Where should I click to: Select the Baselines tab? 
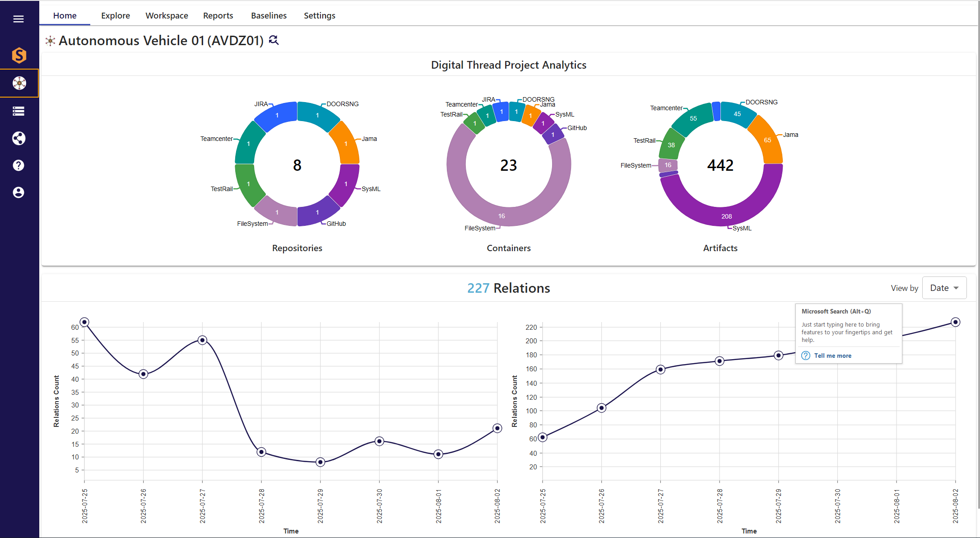click(x=269, y=15)
